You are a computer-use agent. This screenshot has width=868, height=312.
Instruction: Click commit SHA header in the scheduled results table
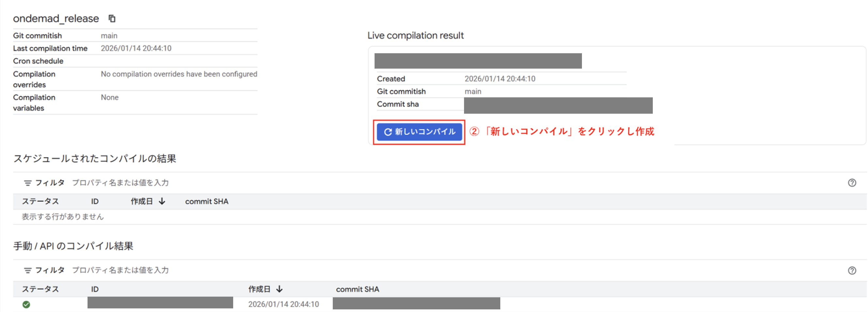pos(207,202)
